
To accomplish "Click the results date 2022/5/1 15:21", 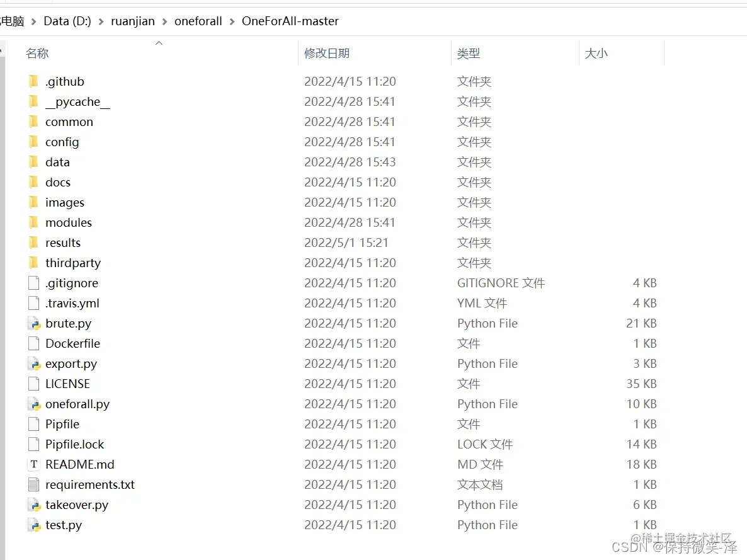I will 346,243.
